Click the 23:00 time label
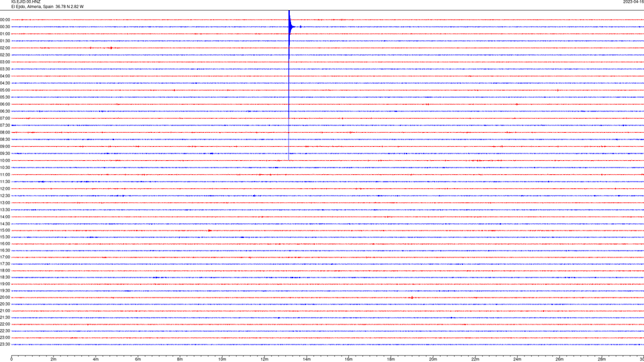644x362 pixels. 5,338
